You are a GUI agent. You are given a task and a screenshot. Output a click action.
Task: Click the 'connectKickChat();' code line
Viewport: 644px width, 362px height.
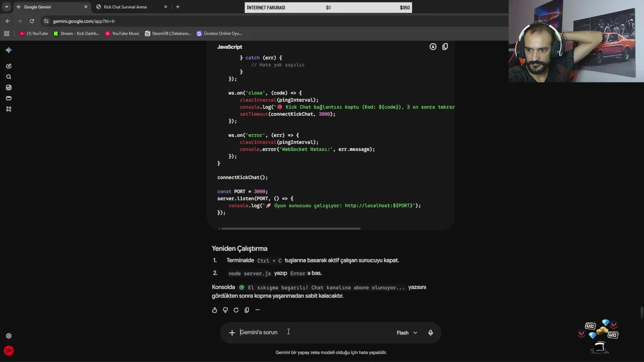[243, 177]
